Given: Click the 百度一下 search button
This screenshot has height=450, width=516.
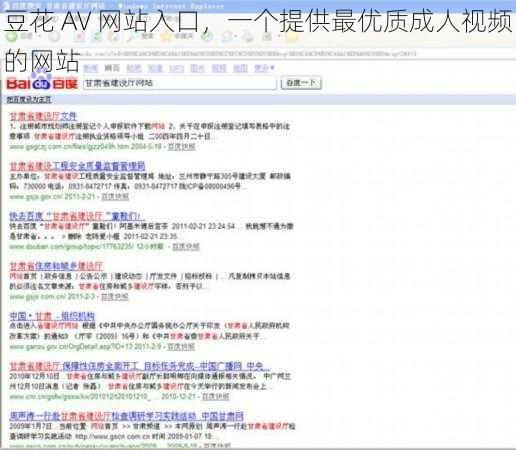Looking at the screenshot, I should (x=301, y=83).
